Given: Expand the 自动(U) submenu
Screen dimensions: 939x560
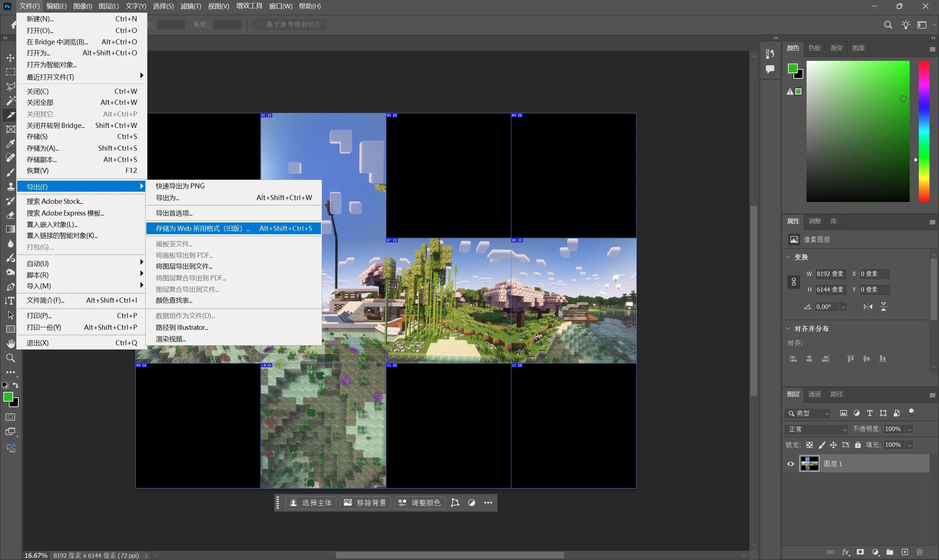Looking at the screenshot, I should [81, 264].
